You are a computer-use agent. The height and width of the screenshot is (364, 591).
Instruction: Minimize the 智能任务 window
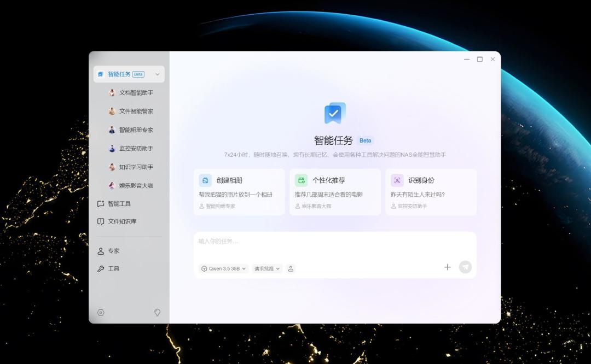[x=467, y=59]
